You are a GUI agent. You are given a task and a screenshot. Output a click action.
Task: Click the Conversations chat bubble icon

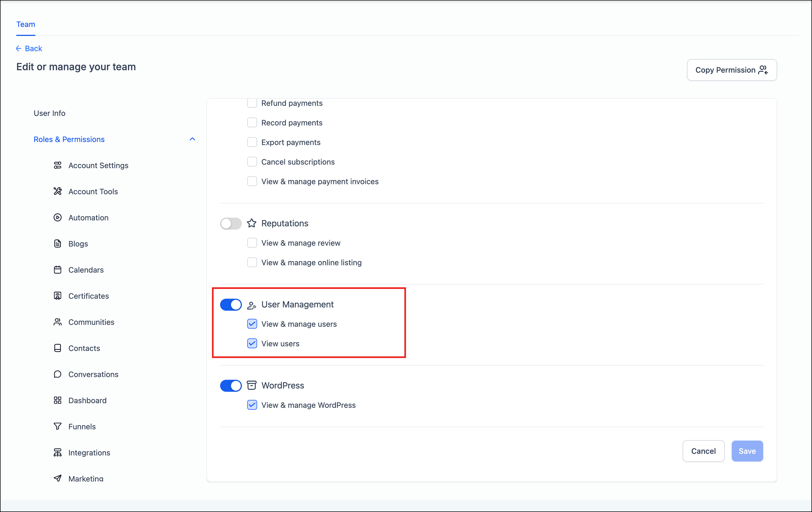pyautogui.click(x=58, y=374)
